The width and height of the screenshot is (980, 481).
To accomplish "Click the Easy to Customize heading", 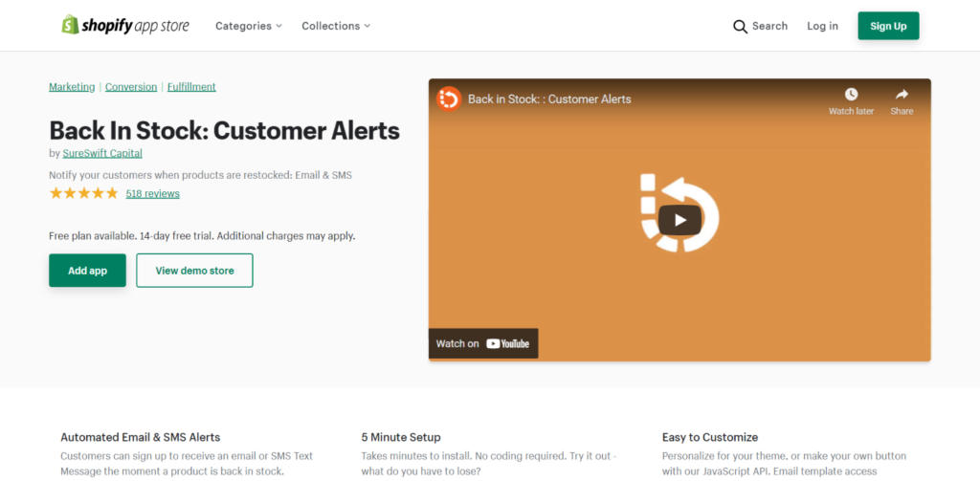I will 710,437.
